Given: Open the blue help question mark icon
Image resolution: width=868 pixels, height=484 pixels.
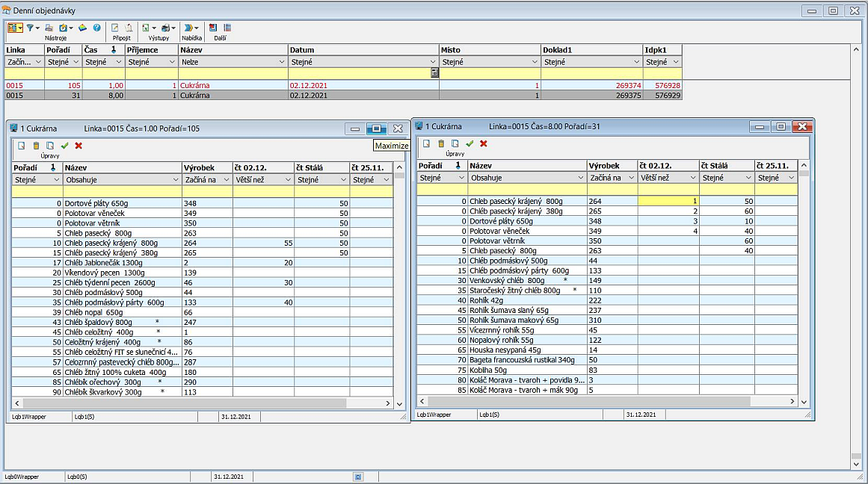Looking at the screenshot, I should tap(96, 28).
